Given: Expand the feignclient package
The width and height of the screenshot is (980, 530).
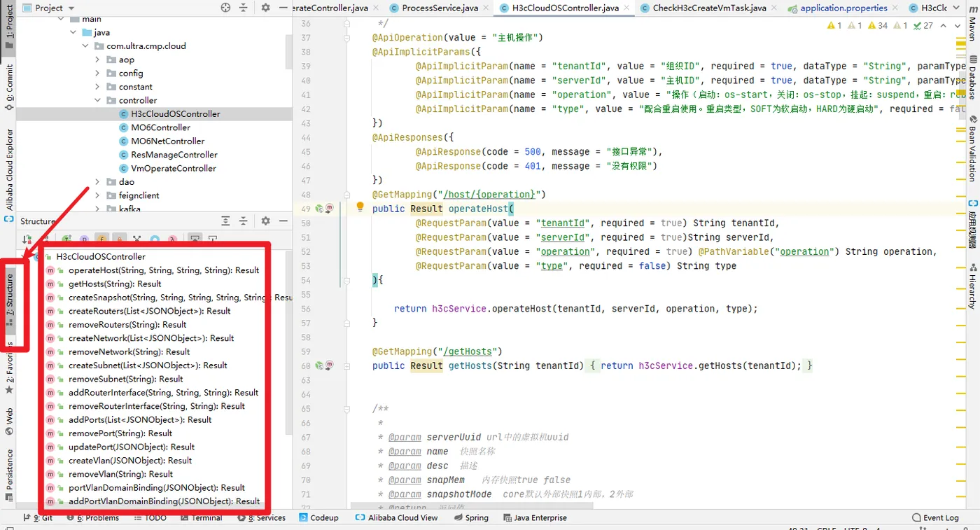Looking at the screenshot, I should click(x=98, y=195).
